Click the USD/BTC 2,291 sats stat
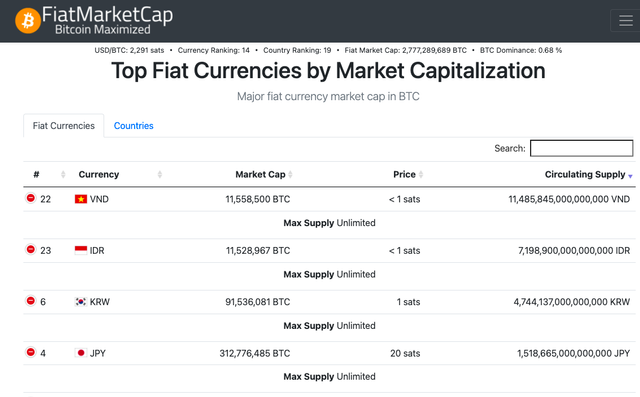 point(129,50)
